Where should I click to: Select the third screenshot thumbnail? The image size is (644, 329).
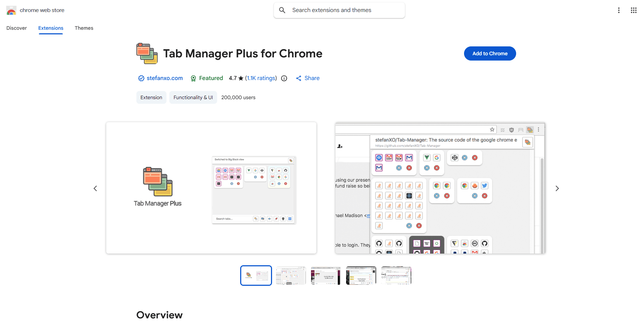[326, 276]
